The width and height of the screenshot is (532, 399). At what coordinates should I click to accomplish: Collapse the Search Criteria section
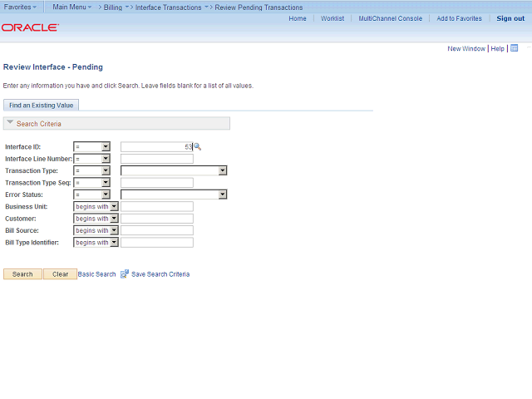point(10,122)
